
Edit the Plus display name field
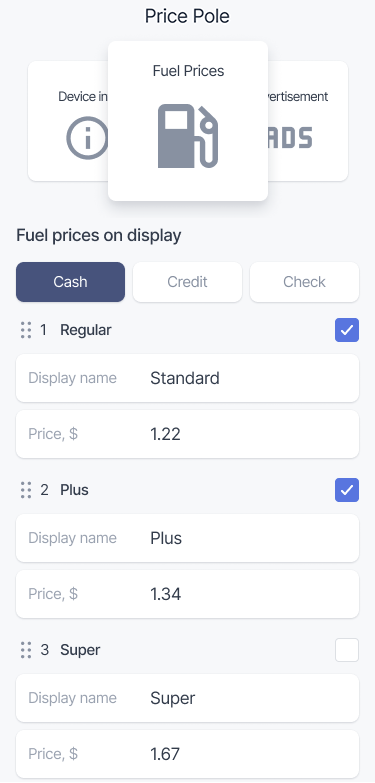(x=187, y=538)
